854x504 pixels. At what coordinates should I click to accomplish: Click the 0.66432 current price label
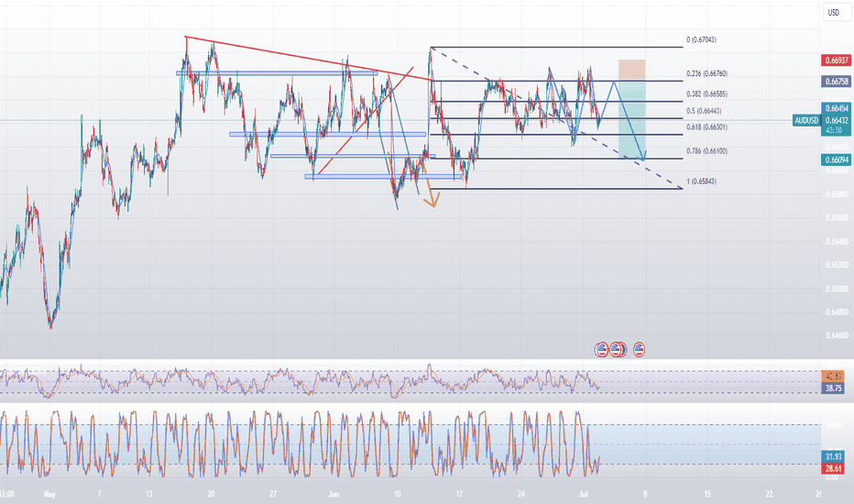click(x=836, y=120)
